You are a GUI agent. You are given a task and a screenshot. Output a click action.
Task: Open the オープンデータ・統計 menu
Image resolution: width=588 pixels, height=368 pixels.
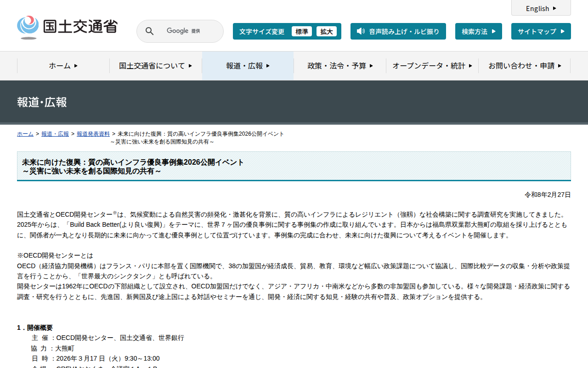click(432, 66)
